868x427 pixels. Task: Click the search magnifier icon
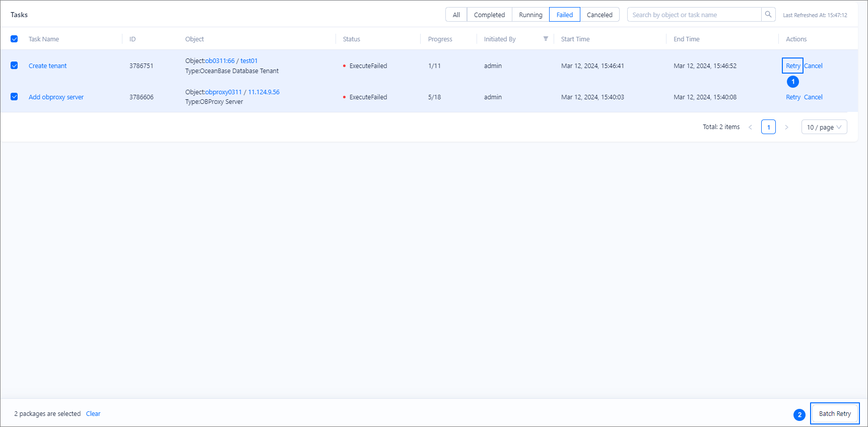(768, 15)
